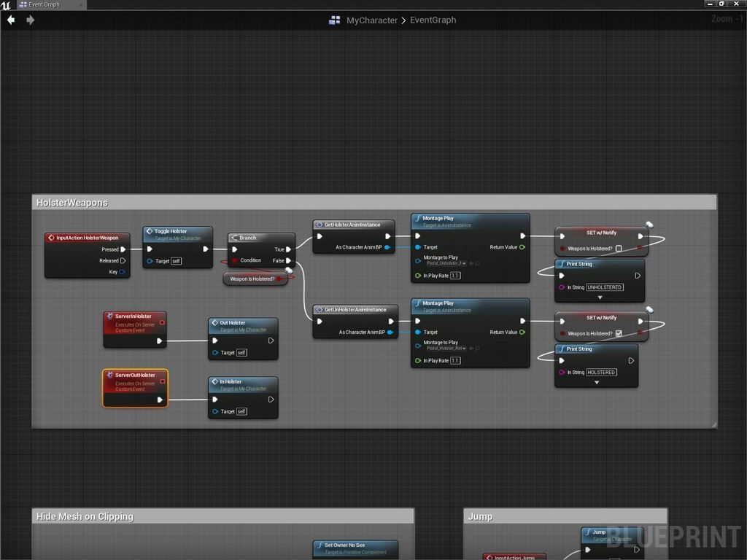Expand the UNHOLSTERED Print String node
747x560 pixels.
[600, 297]
